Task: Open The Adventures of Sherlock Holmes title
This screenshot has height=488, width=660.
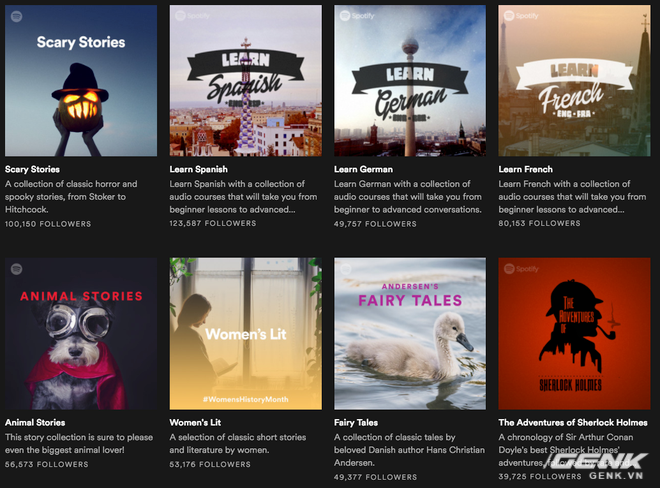Action: click(573, 422)
